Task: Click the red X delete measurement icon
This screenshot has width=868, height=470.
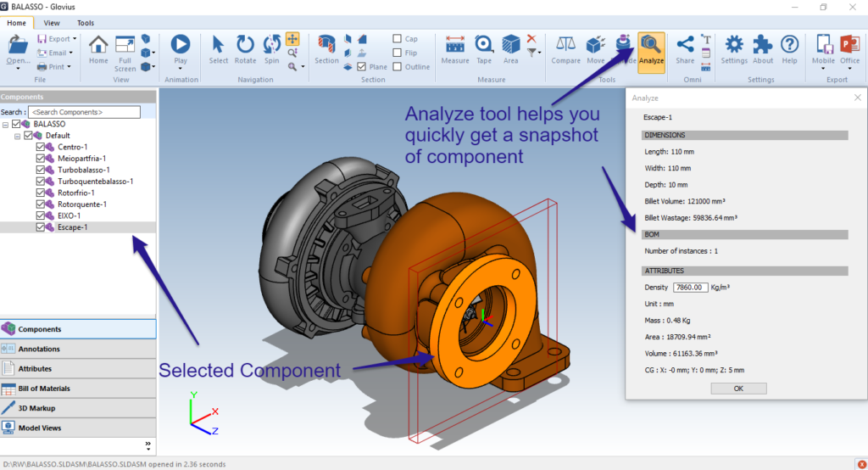Action: (531, 38)
